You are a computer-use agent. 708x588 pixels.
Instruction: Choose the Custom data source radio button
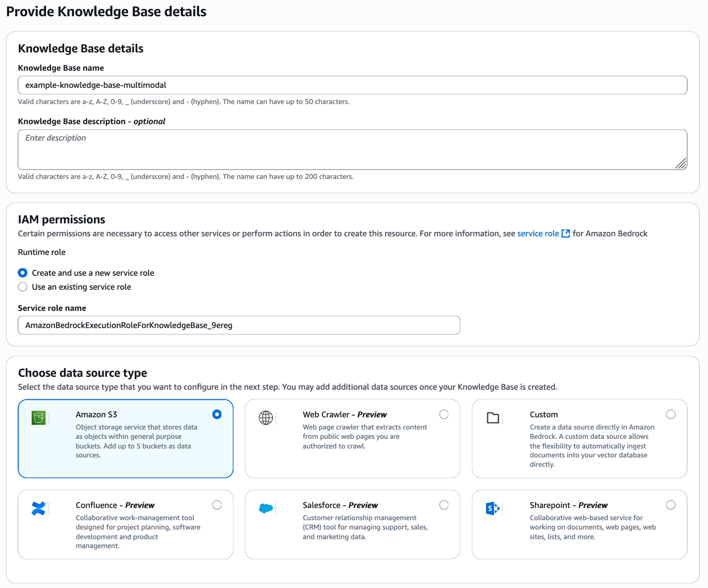(x=671, y=414)
